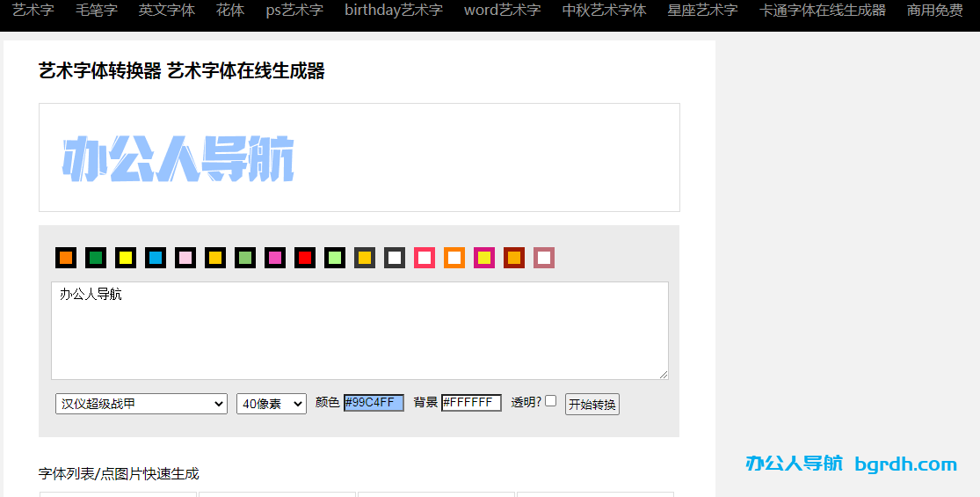Open the birthday艺术字 navigation link

point(393,11)
